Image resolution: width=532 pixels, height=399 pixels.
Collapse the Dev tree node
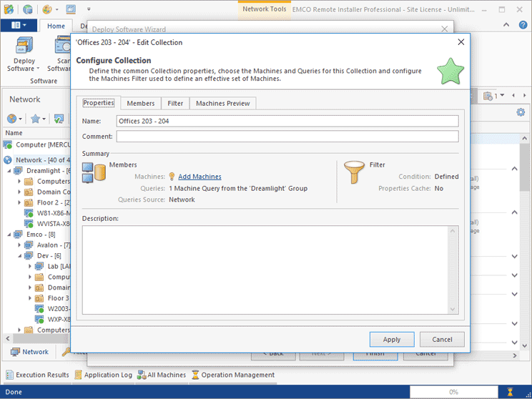20,255
